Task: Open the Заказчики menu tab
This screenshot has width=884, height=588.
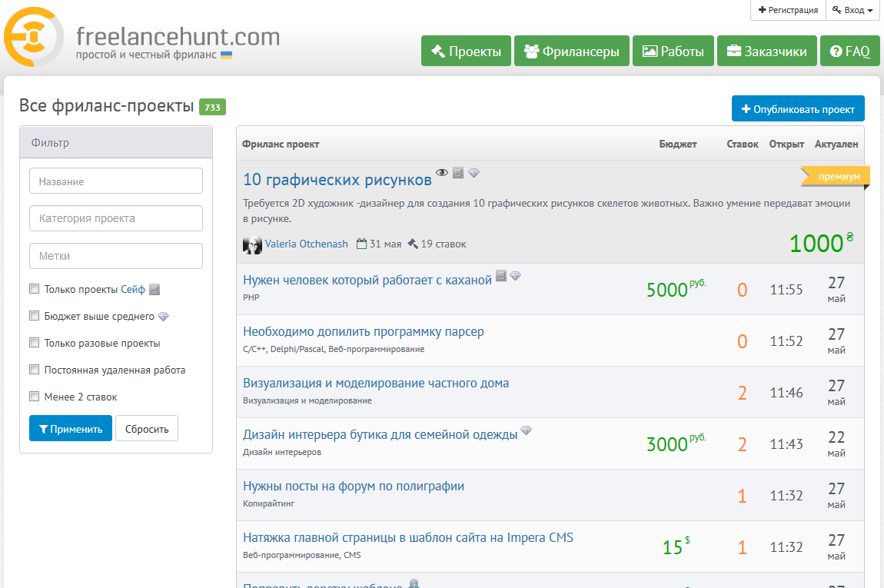Action: [x=766, y=51]
